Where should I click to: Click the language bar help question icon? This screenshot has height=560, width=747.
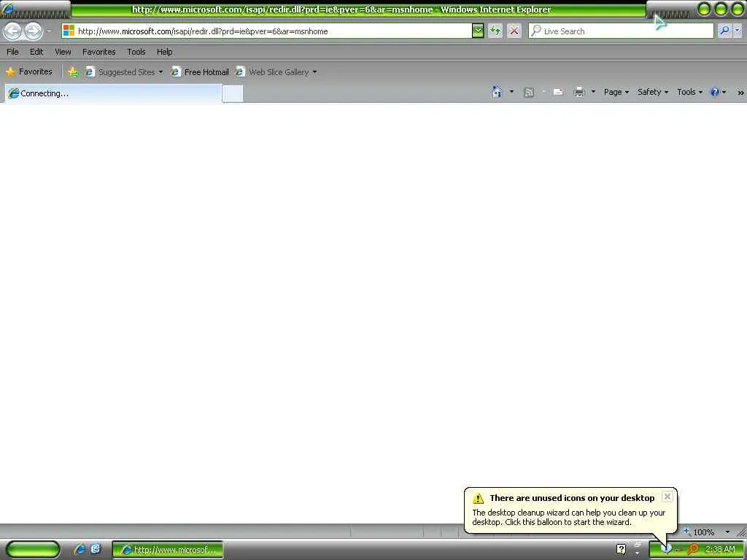pyautogui.click(x=621, y=550)
